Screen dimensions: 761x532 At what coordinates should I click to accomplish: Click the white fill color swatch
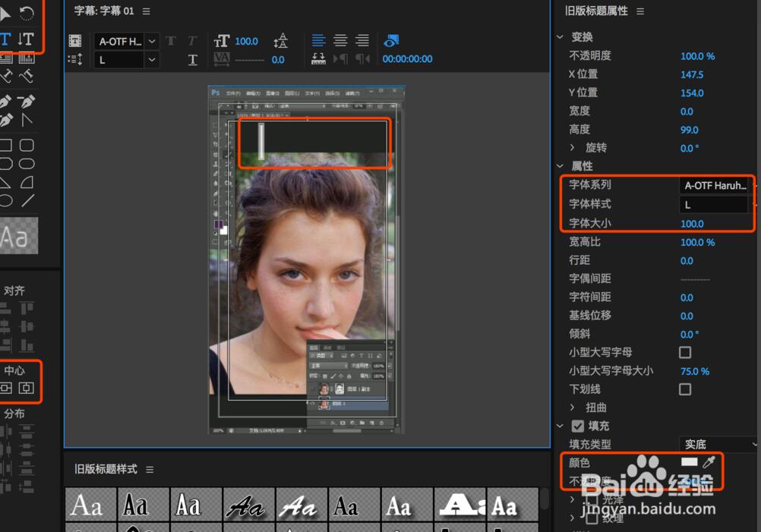point(689,462)
